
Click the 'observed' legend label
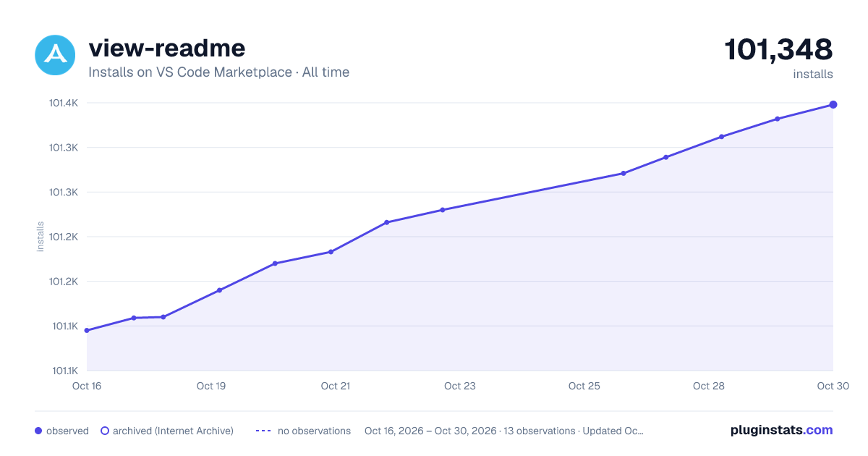tap(67, 431)
